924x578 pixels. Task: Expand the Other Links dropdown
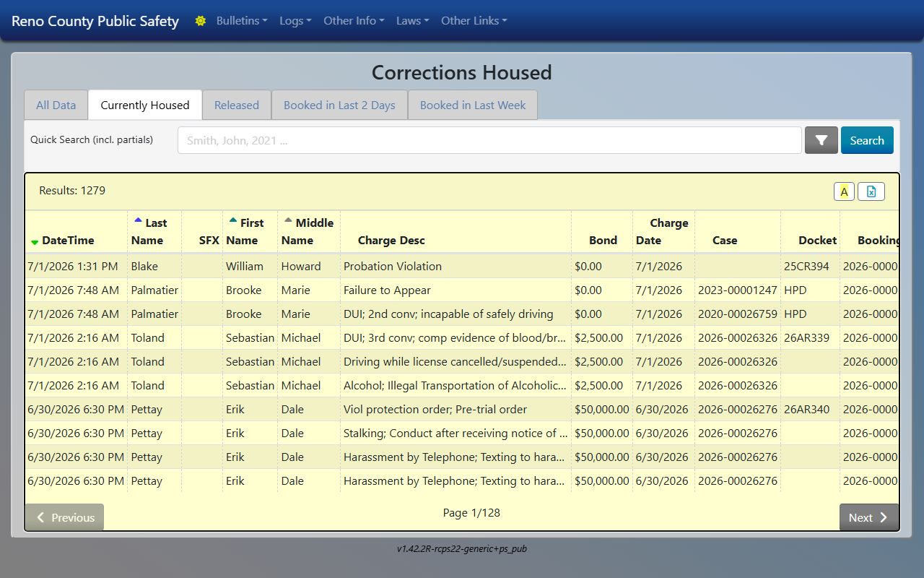tap(474, 21)
